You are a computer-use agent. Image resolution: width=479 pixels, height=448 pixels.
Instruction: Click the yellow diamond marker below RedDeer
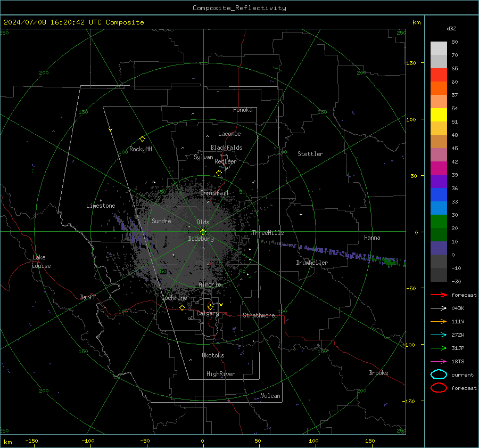(219, 173)
